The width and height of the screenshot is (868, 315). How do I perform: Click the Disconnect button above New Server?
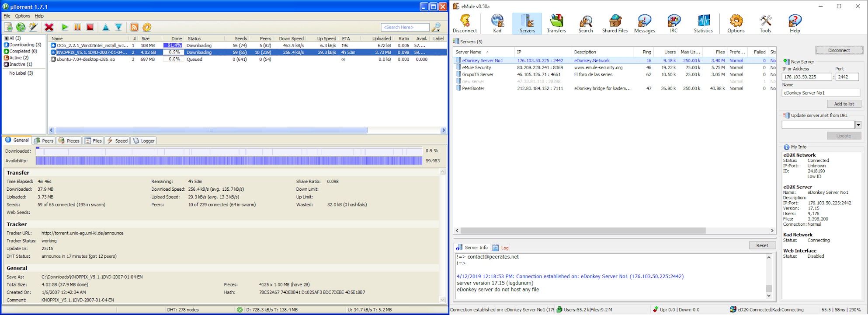839,50
